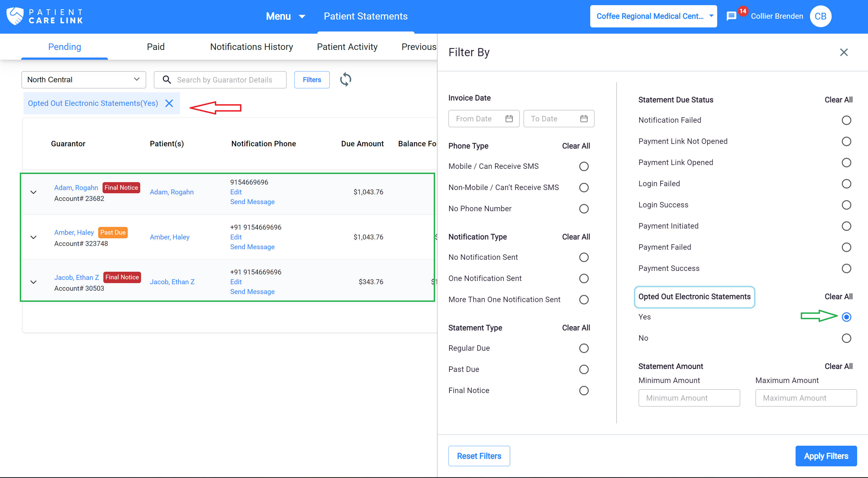The image size is (868, 478).
Task: Clear all Phone Type selections
Action: click(x=576, y=146)
